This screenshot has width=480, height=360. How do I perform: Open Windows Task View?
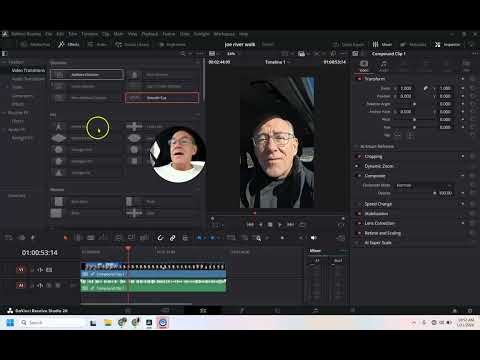(93, 322)
